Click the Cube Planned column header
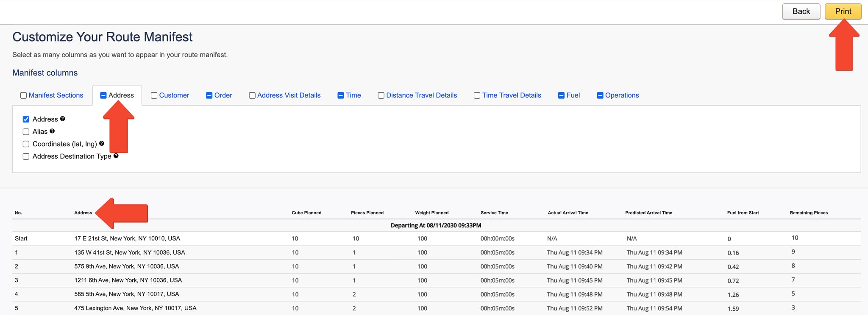Viewport: 868px width, 315px height. pos(306,213)
